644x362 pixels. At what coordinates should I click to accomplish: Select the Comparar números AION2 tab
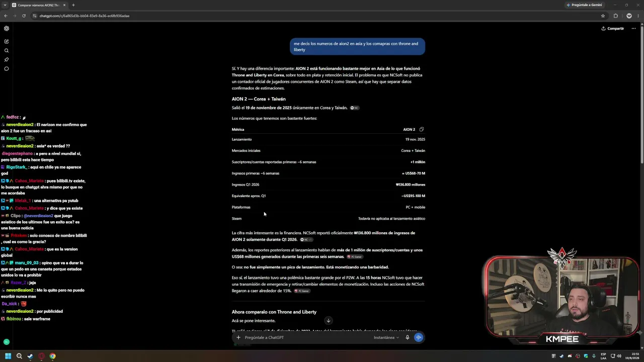point(39,5)
